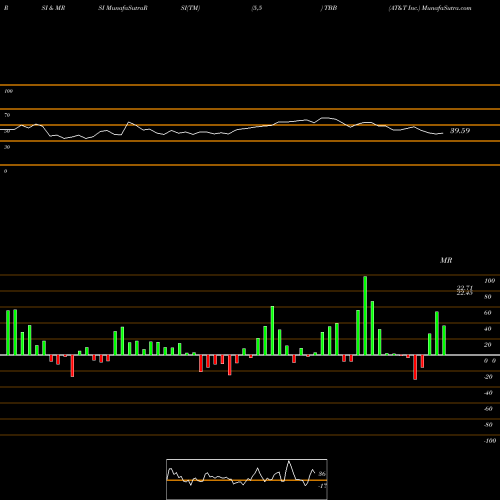Click the 0 label below the RSI panel
This screenshot has height=500, width=500.
[5, 171]
